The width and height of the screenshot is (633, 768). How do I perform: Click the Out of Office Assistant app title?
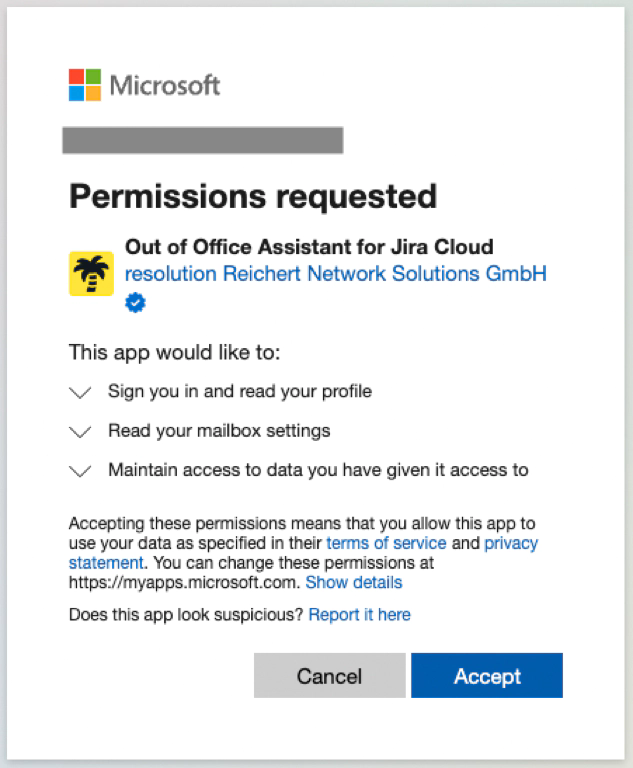click(309, 247)
